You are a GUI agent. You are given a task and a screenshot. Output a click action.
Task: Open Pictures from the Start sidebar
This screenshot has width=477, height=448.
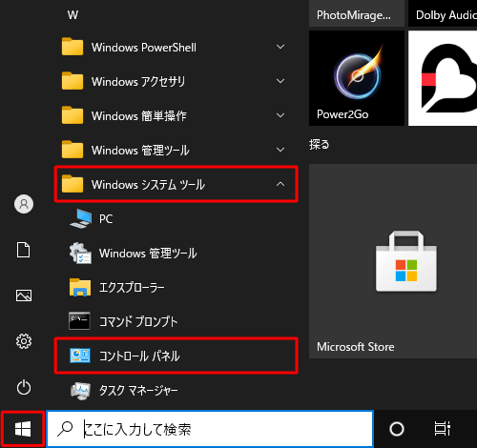click(24, 295)
